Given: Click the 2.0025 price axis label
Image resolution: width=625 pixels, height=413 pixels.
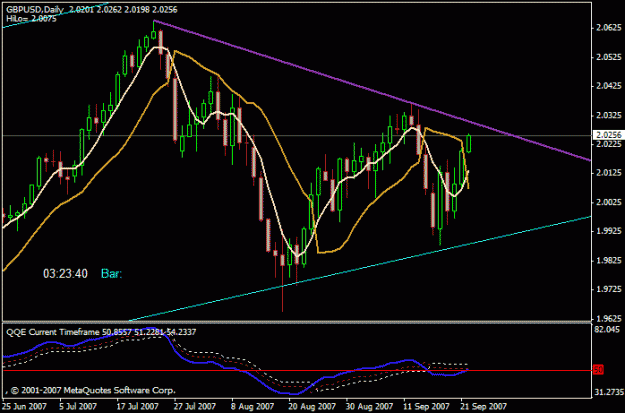Looking at the screenshot, I should tap(608, 202).
